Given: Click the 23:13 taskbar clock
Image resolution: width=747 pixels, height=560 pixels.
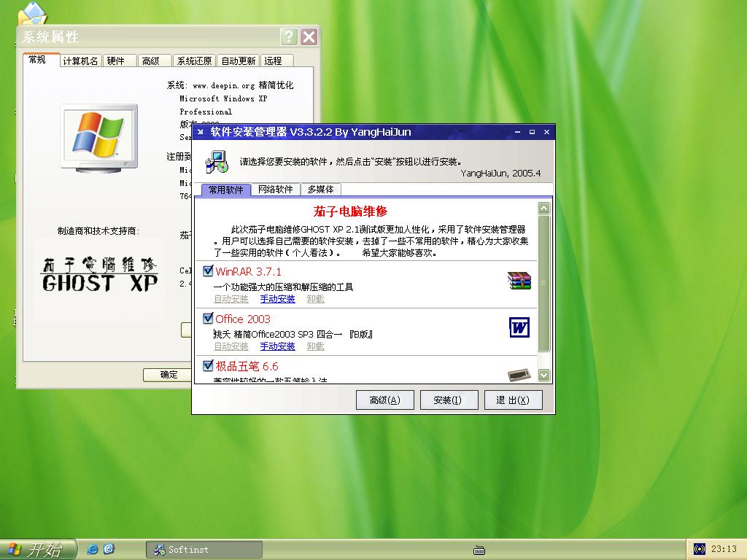Looking at the screenshot, I should click(724, 549).
